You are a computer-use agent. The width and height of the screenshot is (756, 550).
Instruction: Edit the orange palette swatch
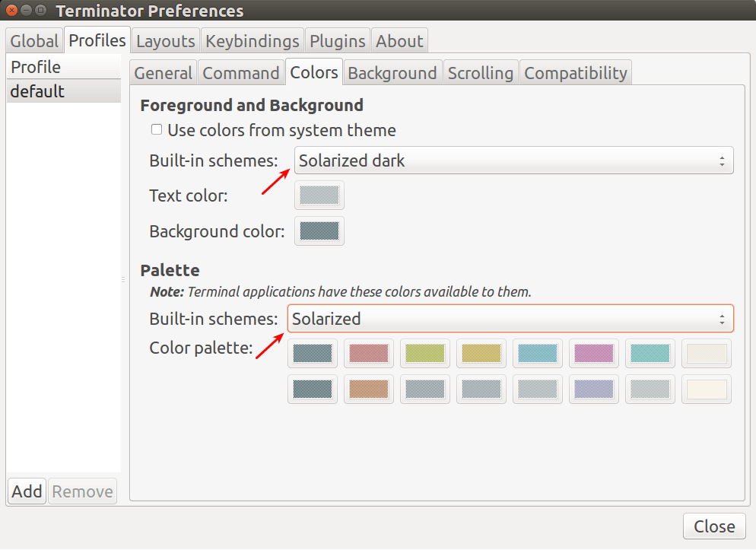pyautogui.click(x=369, y=389)
